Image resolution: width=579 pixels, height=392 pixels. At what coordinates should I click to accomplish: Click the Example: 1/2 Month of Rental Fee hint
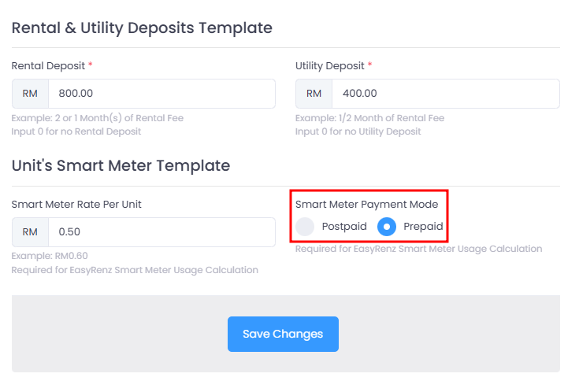[x=369, y=118]
